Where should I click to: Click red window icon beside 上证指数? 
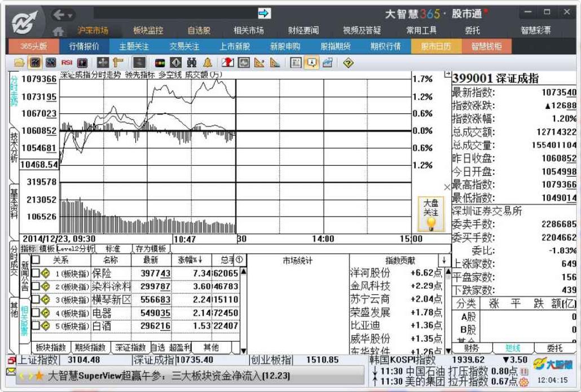pyautogui.click(x=11, y=360)
